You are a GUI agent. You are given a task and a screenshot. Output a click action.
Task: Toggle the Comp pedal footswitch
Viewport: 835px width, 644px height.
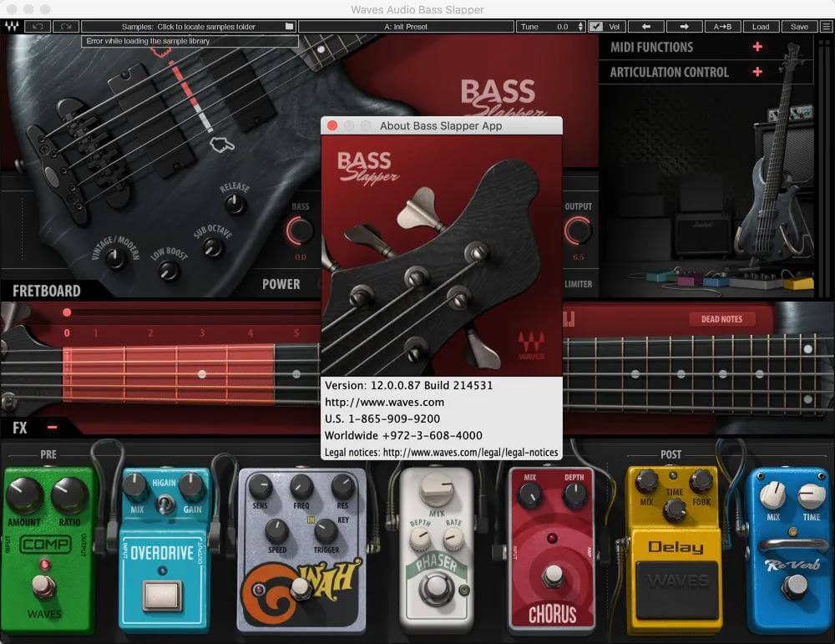click(x=43, y=586)
